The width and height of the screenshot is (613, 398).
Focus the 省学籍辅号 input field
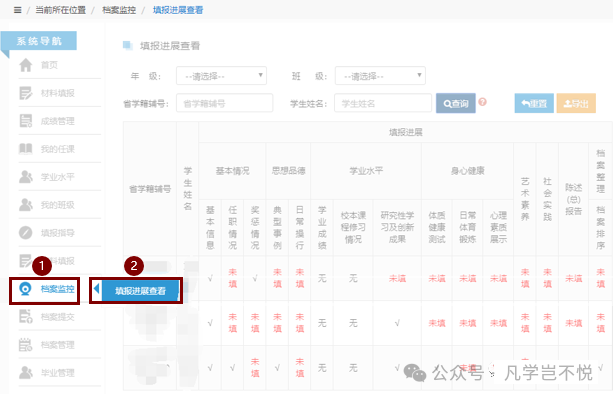coord(224,103)
